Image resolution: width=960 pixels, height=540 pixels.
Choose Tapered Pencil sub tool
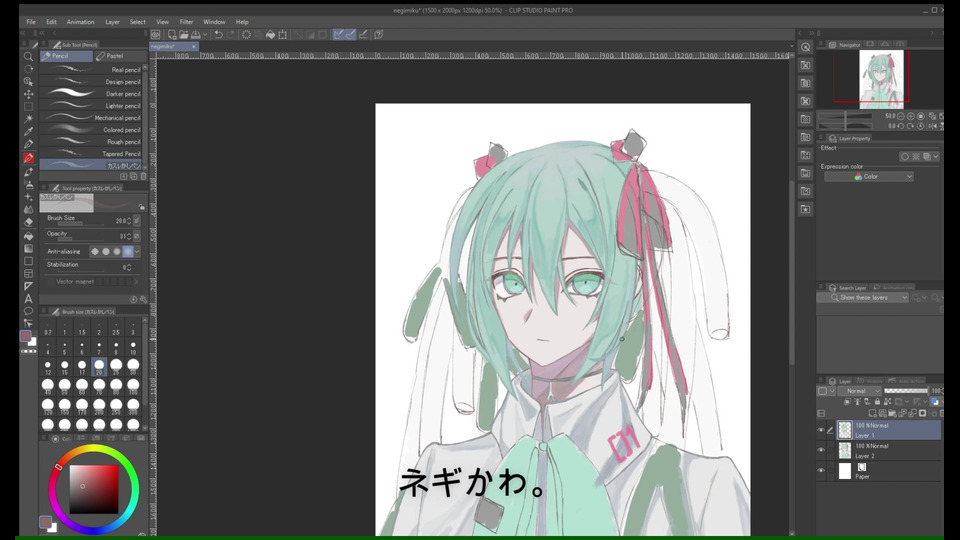92,154
